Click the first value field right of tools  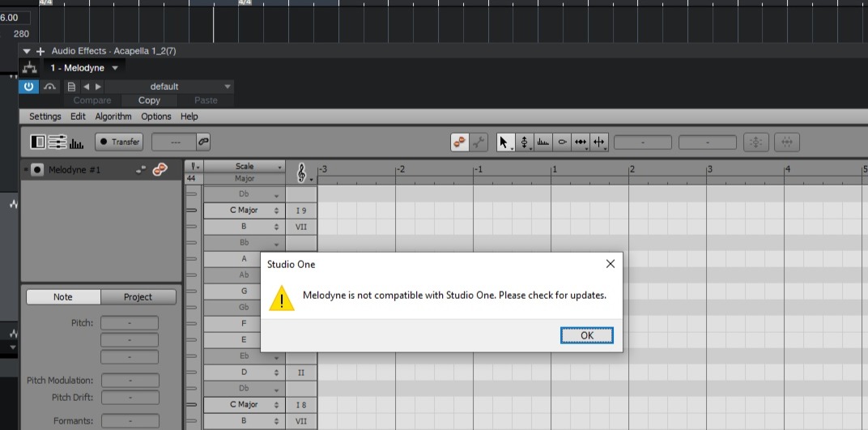(x=643, y=143)
